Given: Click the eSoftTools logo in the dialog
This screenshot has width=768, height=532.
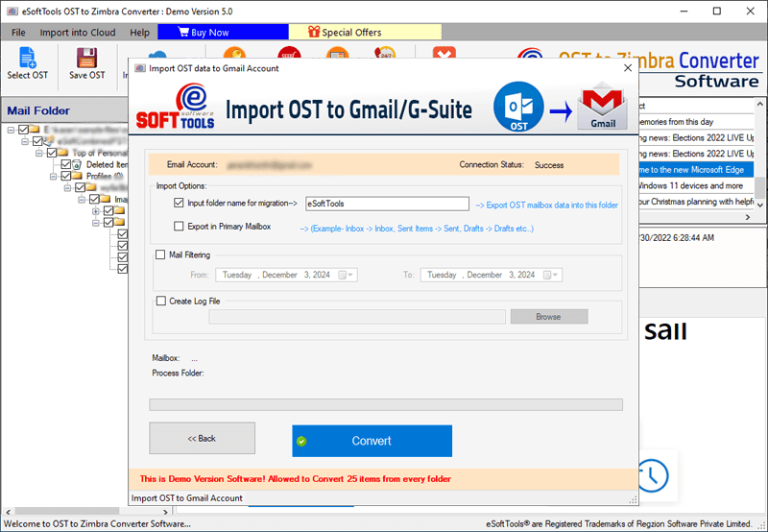Looking at the screenshot, I should (176, 107).
